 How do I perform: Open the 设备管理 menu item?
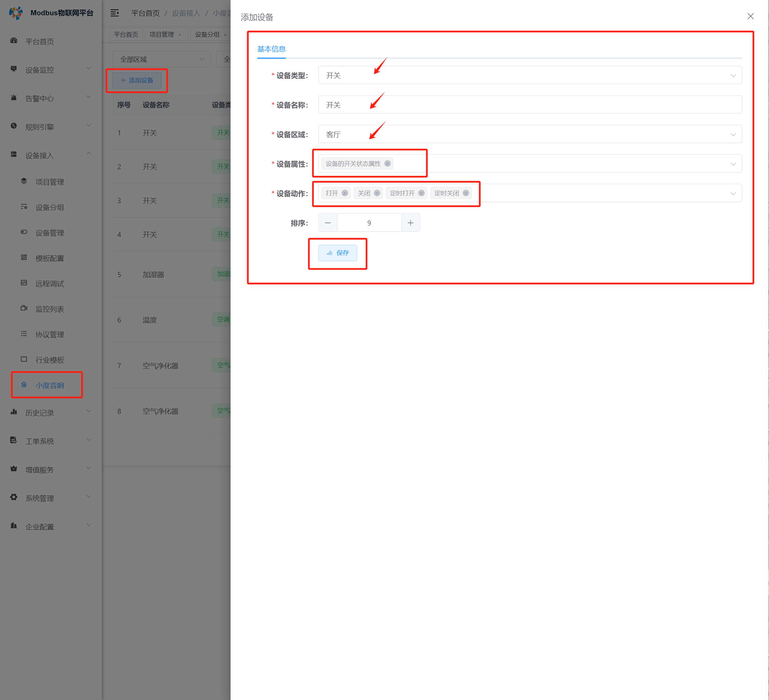click(x=50, y=233)
